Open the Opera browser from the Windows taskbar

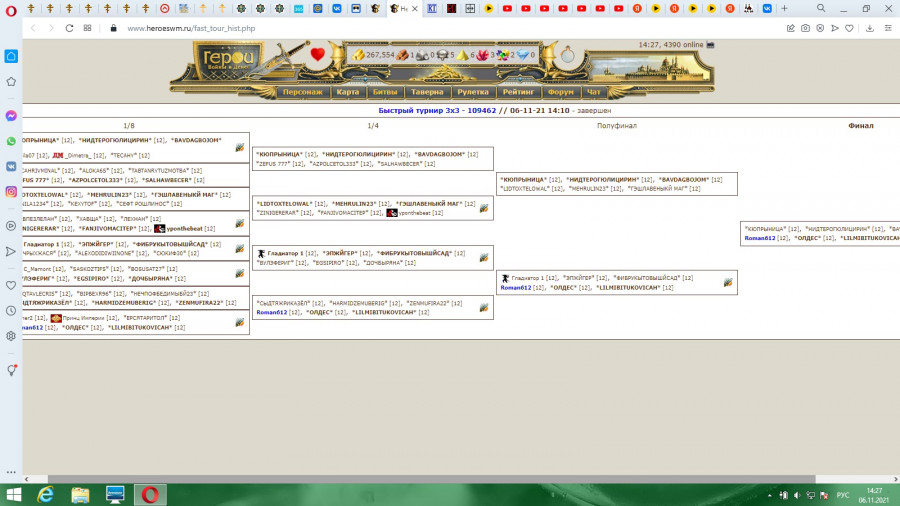point(149,495)
